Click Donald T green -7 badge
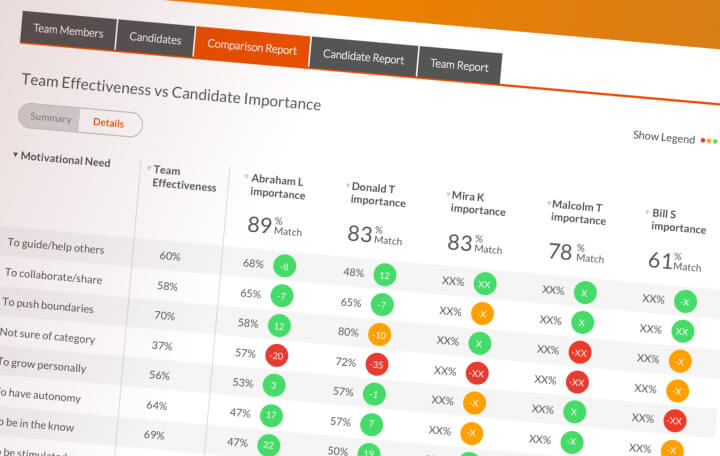 (x=382, y=305)
